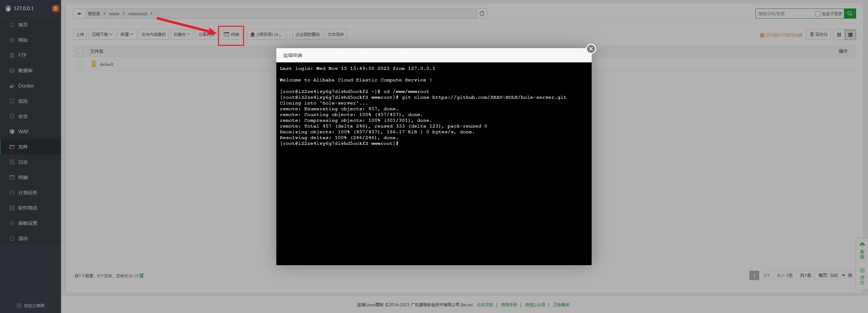Click the 文件操作可使用右键 hint
This screenshot has height=313, width=868.
(781, 35)
